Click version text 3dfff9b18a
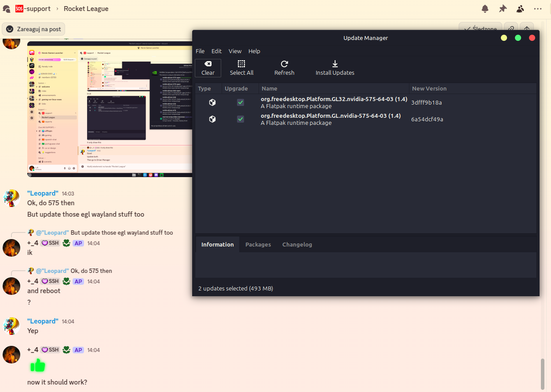 coord(427,102)
